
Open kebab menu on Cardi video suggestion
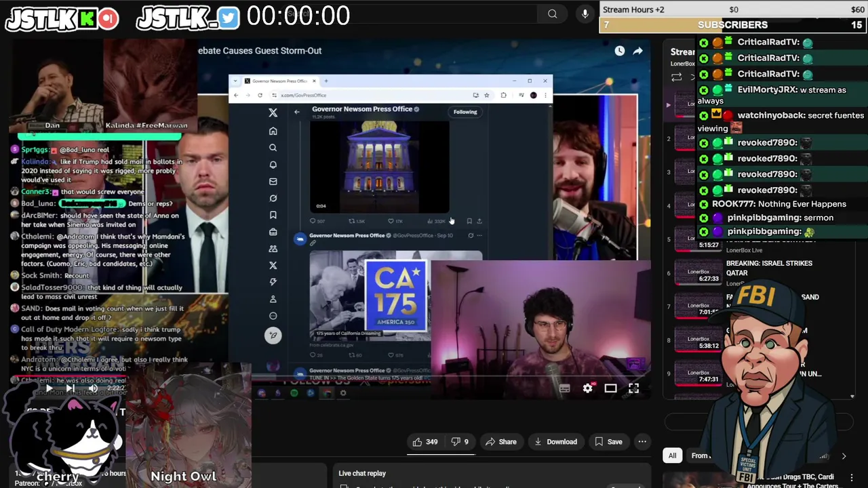pyautogui.click(x=852, y=479)
